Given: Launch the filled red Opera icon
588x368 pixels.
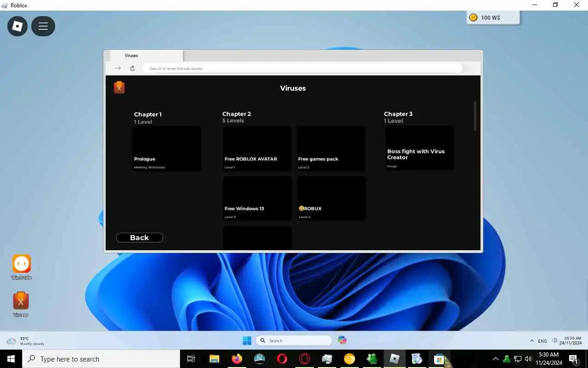Looking at the screenshot, I should (x=282, y=359).
